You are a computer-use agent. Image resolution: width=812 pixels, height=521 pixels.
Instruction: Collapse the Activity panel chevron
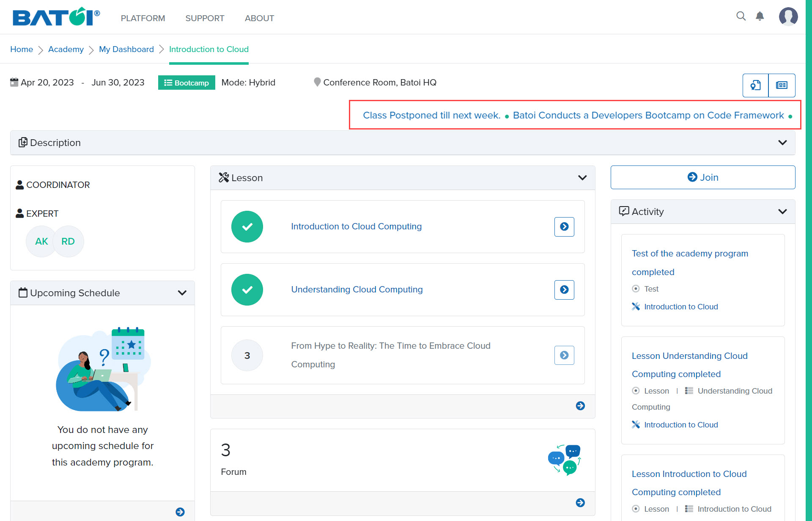782,212
